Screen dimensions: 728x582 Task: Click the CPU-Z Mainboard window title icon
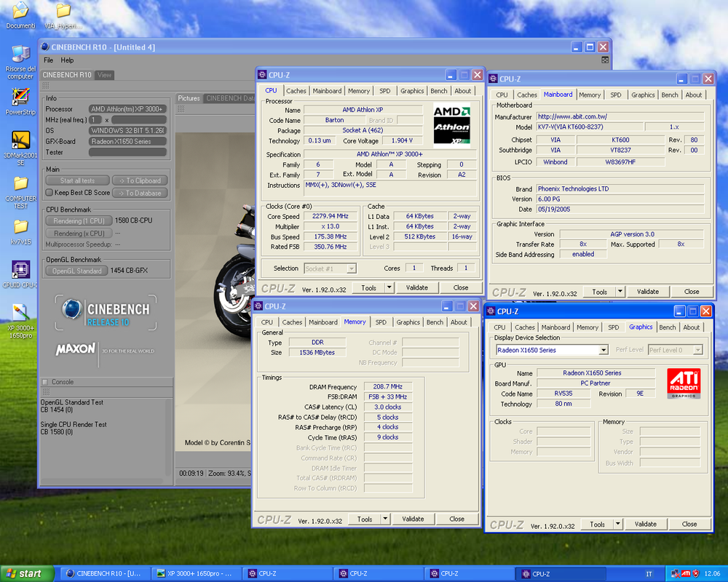tap(493, 79)
